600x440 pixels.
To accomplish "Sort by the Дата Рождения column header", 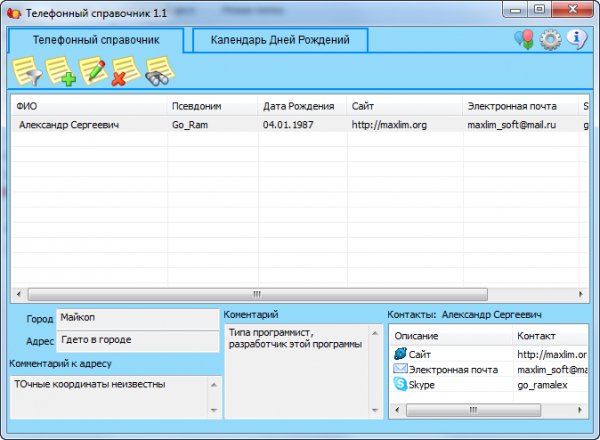I will pos(303,106).
